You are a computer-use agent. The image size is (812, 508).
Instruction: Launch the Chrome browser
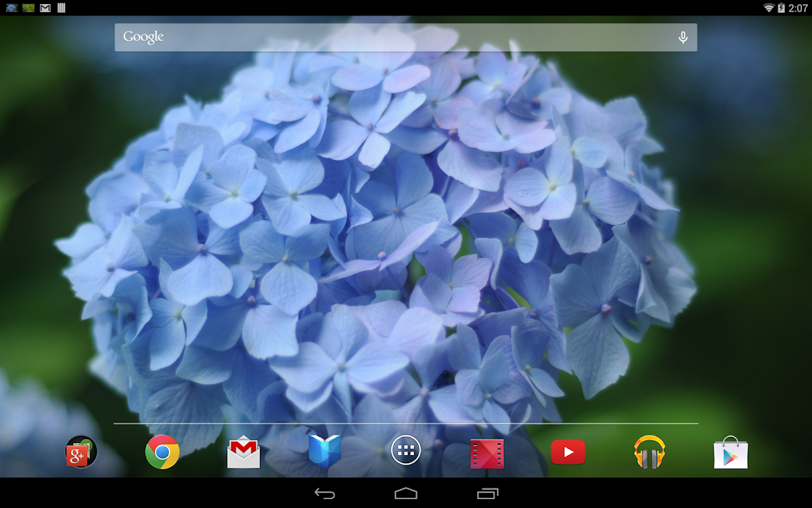click(162, 452)
